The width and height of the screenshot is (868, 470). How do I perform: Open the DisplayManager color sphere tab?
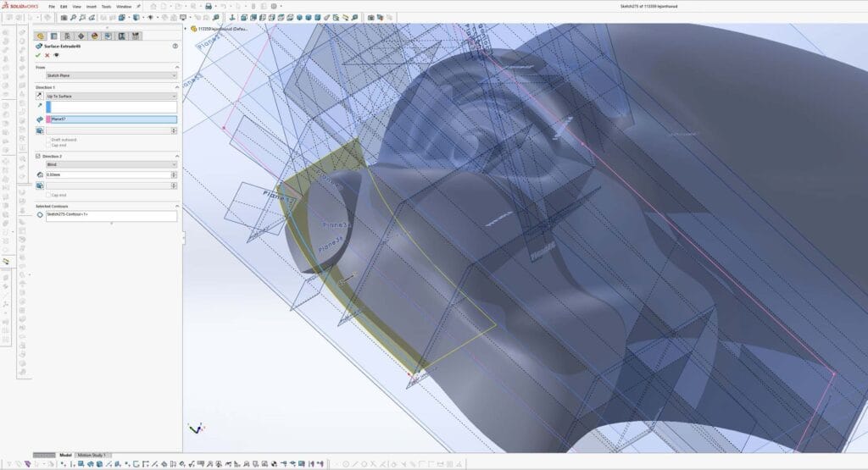tap(94, 36)
